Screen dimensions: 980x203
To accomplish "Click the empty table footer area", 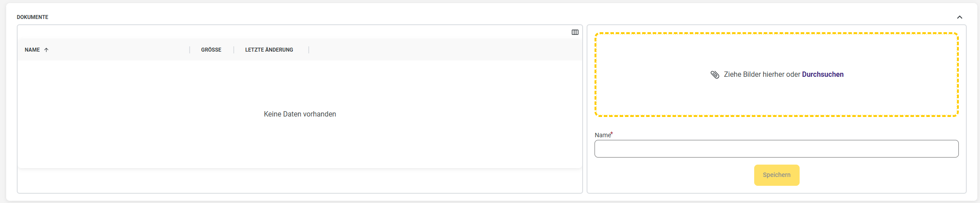I will click(300, 180).
